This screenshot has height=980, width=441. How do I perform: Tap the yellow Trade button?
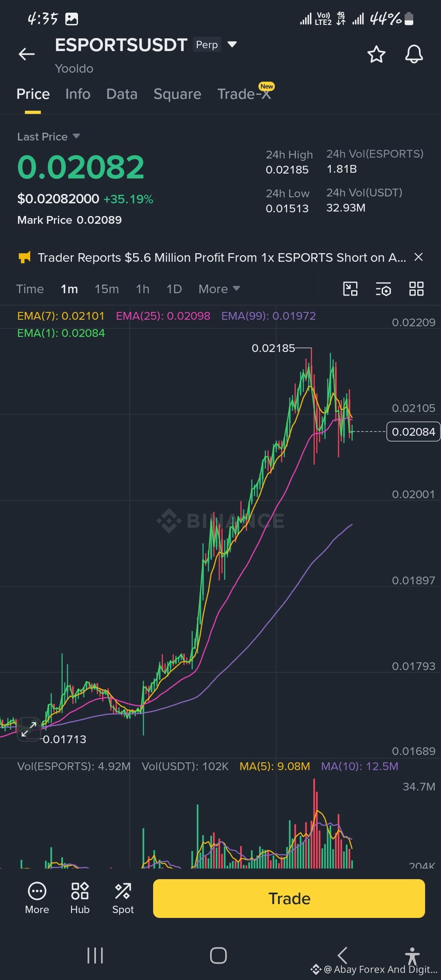click(x=289, y=898)
